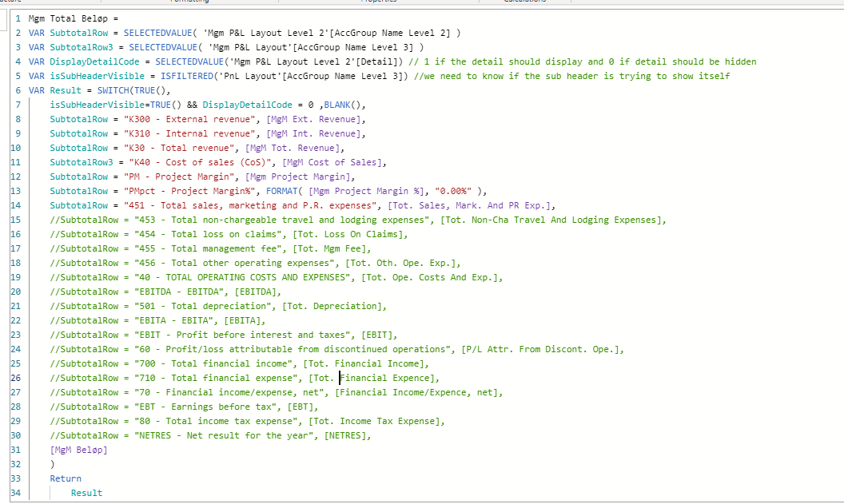Image resolution: width=844 pixels, height=504 pixels.
Task: Click the commented [Tot. Mgm Fee] measure
Action: pyautogui.click(x=329, y=248)
